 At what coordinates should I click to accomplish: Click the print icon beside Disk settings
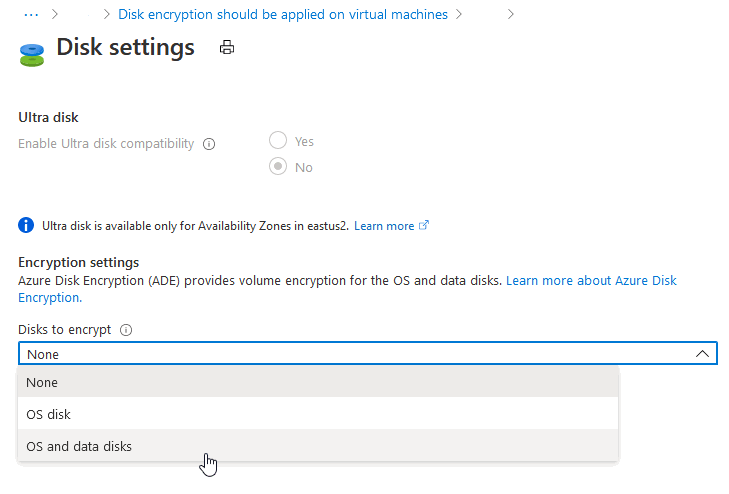227,48
